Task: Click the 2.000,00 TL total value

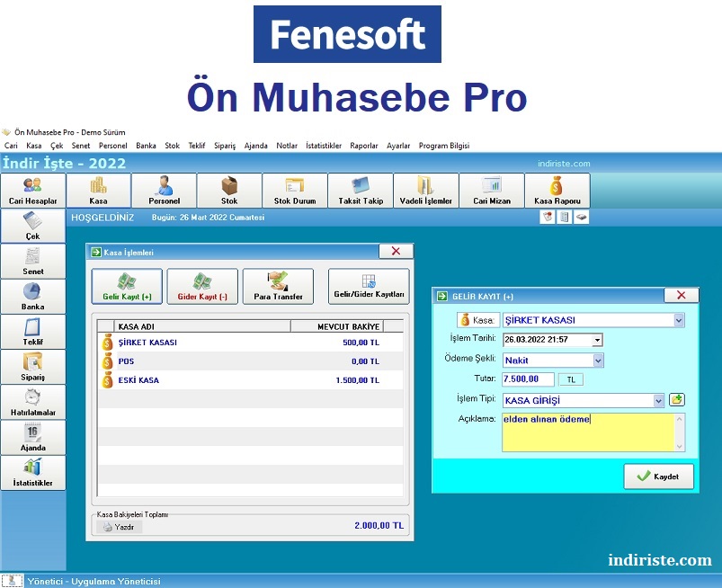Action: click(379, 525)
